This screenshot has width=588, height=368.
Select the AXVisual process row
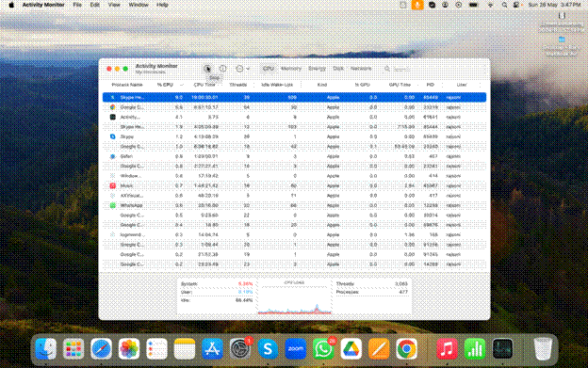pyautogui.click(x=294, y=196)
